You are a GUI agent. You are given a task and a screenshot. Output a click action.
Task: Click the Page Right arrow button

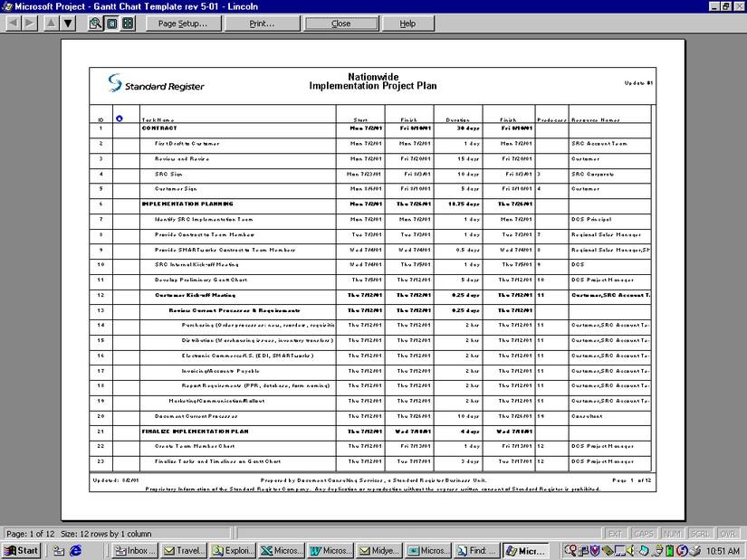tap(30, 23)
